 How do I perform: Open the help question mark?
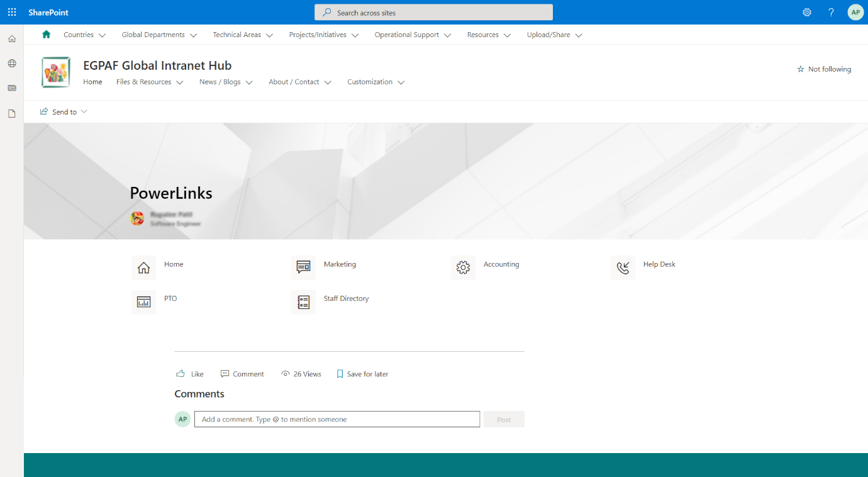tap(831, 12)
